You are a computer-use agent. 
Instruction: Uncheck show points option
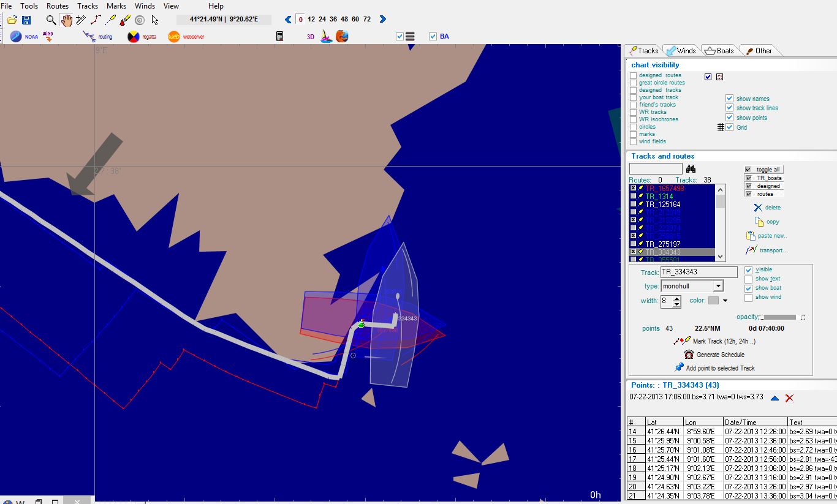[729, 118]
